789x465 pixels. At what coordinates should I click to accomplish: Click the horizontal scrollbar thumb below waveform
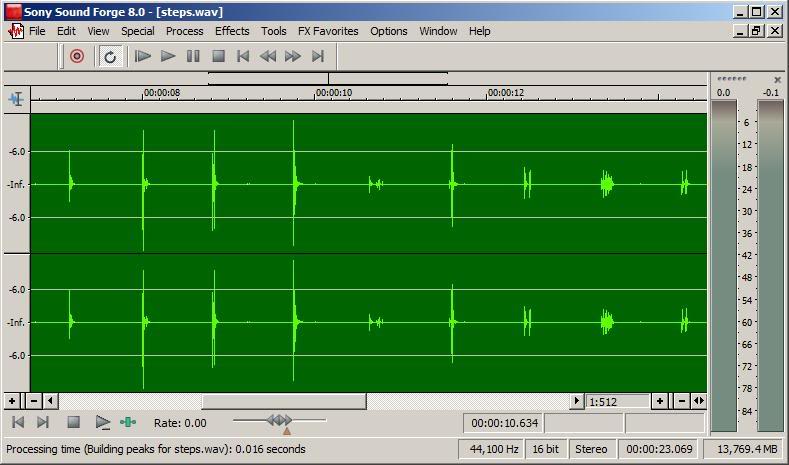(x=283, y=401)
